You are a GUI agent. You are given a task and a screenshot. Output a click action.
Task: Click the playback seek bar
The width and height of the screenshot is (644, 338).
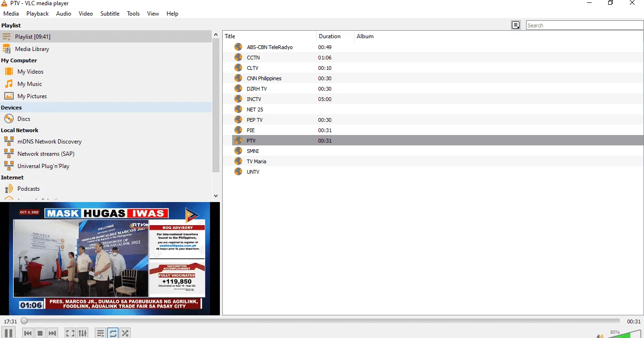[x=322, y=321]
